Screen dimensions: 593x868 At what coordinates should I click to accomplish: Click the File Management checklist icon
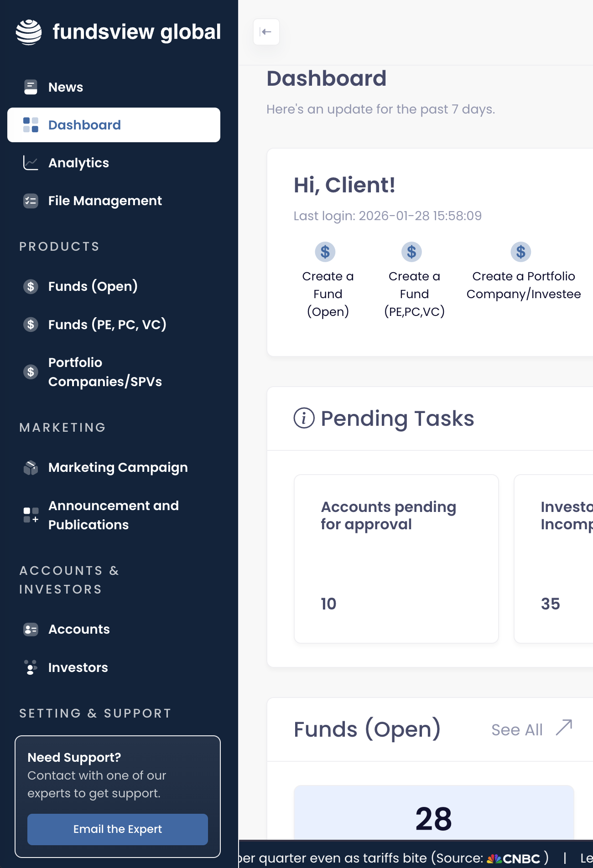pyautogui.click(x=31, y=201)
